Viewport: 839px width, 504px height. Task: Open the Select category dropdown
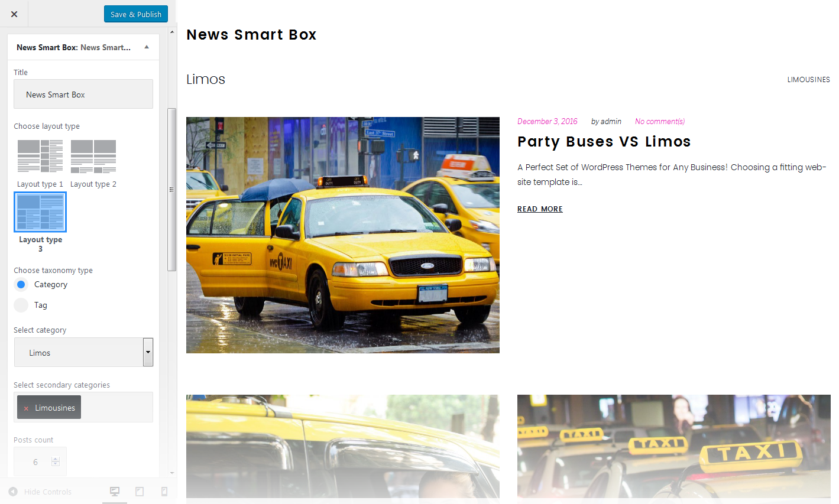click(83, 352)
